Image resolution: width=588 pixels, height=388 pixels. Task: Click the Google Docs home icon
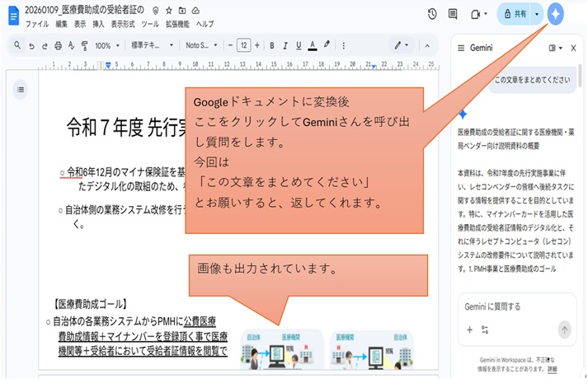(x=13, y=16)
